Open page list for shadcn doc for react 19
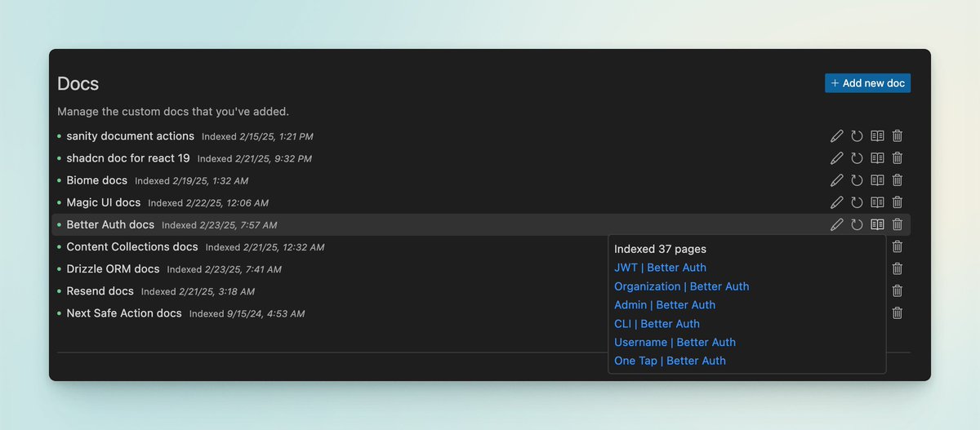The height and width of the screenshot is (430, 980). coord(877,158)
